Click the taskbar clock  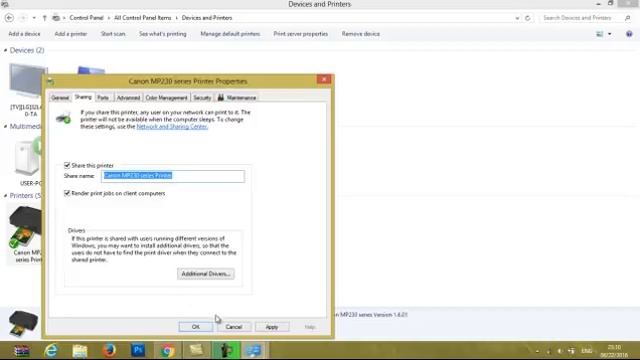pyautogui.click(x=614, y=351)
